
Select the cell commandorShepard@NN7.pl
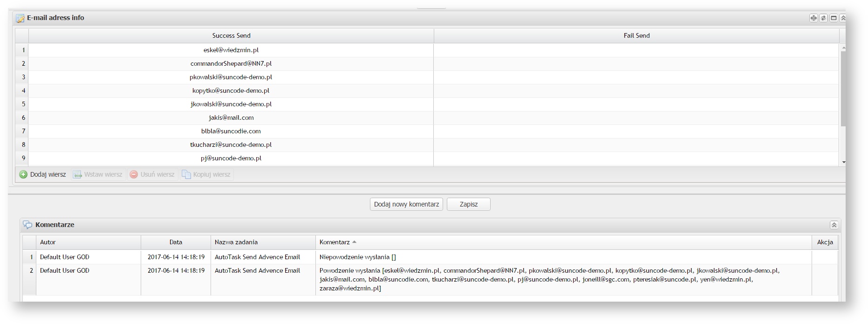[x=231, y=63]
